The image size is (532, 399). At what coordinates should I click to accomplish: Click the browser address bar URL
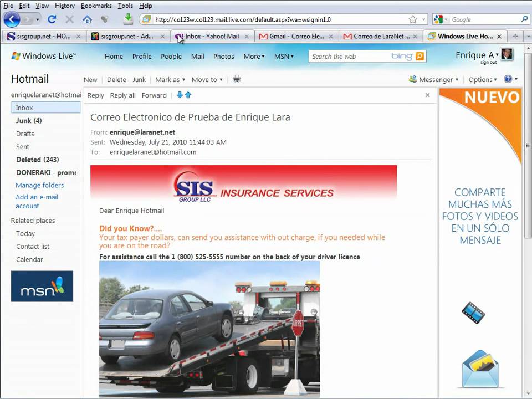tap(243, 19)
